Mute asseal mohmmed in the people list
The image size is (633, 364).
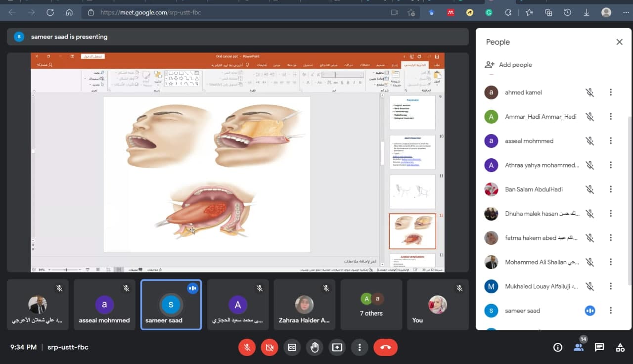pyautogui.click(x=589, y=141)
